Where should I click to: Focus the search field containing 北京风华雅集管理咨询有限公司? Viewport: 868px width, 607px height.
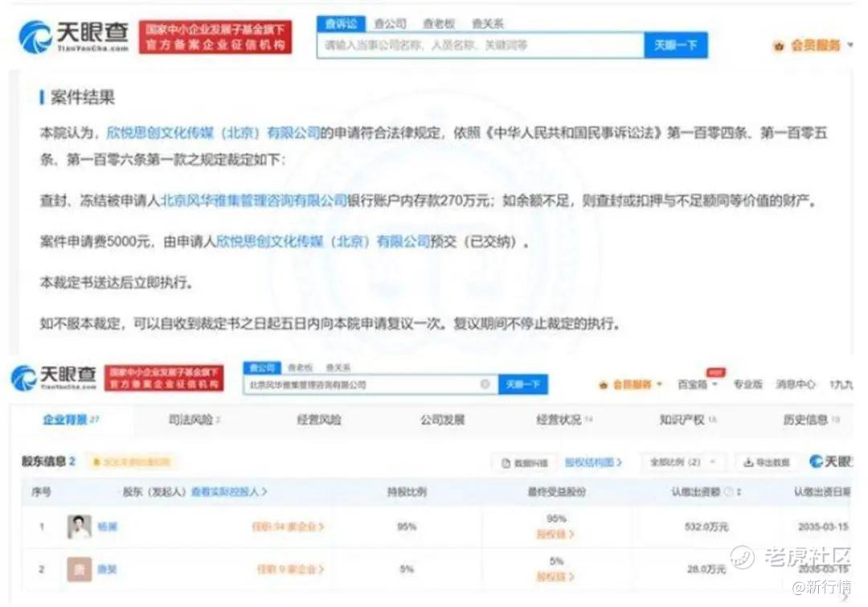click(x=371, y=384)
